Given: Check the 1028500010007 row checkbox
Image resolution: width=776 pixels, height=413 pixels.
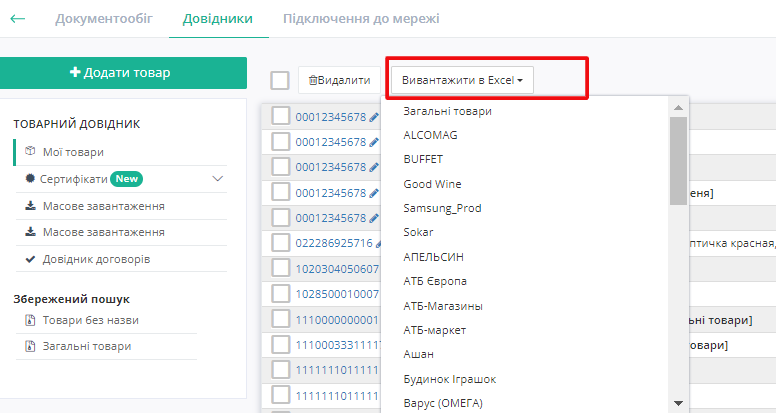Looking at the screenshot, I should click(x=281, y=294).
